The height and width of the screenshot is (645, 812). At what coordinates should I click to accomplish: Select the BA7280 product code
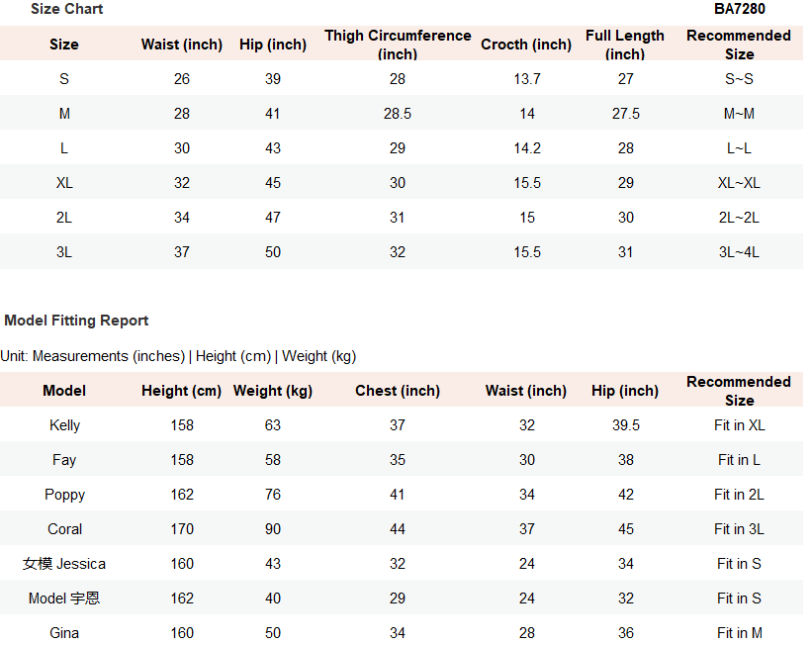739,9
